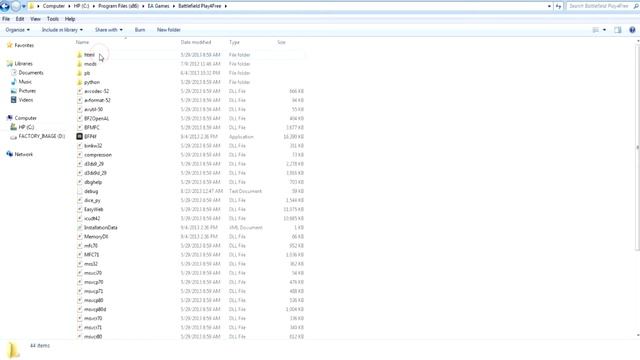Select the MemoryDll file icon
Screen dimensions: 640x360
tap(80, 236)
